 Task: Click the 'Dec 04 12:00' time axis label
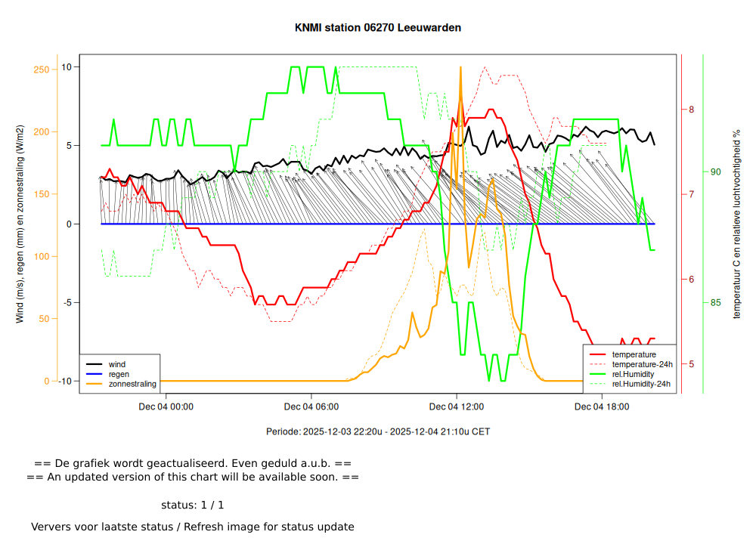[x=457, y=406]
